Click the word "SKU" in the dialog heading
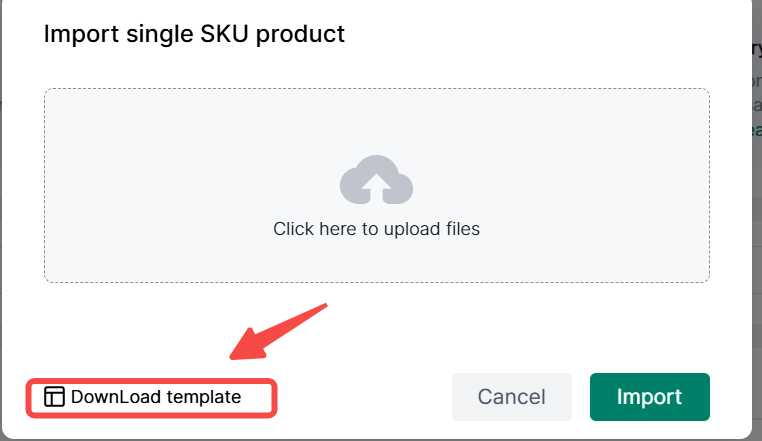This screenshot has height=441, width=762. pos(230,34)
